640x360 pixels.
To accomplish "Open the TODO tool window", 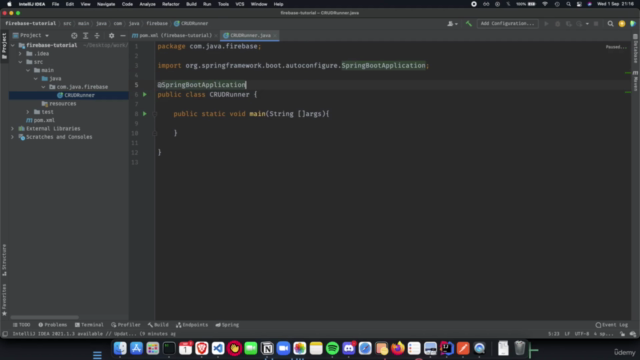I will (21, 325).
